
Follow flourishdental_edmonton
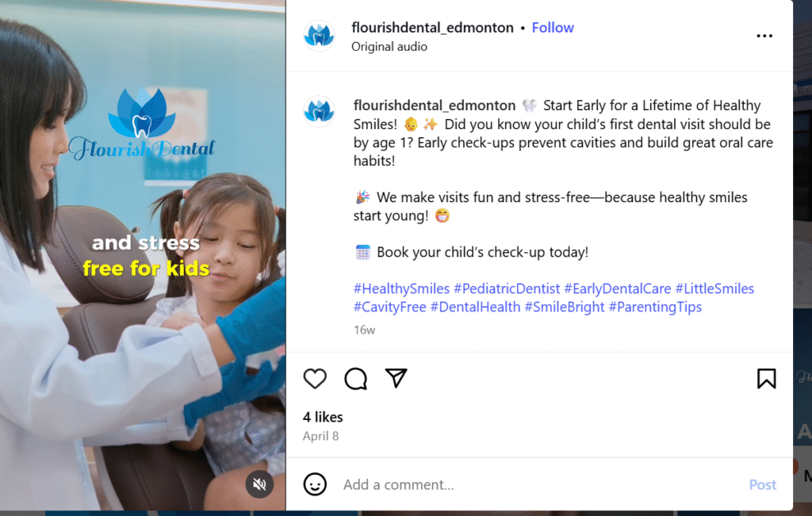click(553, 28)
